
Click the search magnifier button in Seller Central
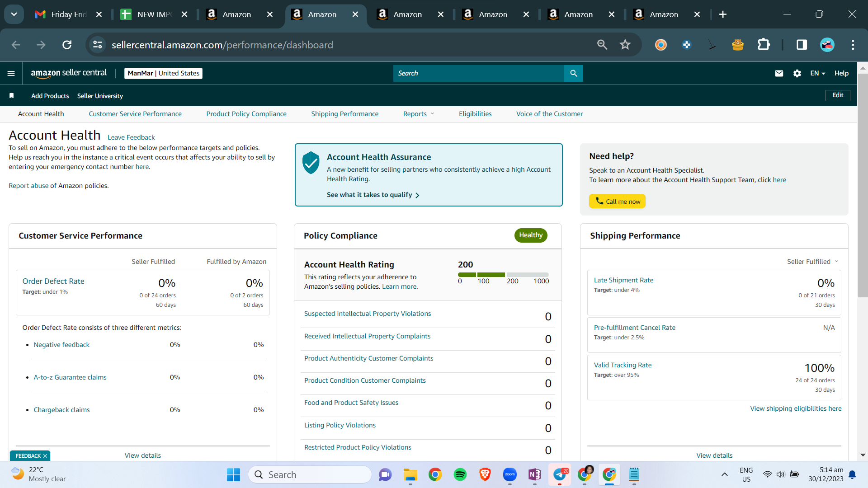[x=574, y=73]
